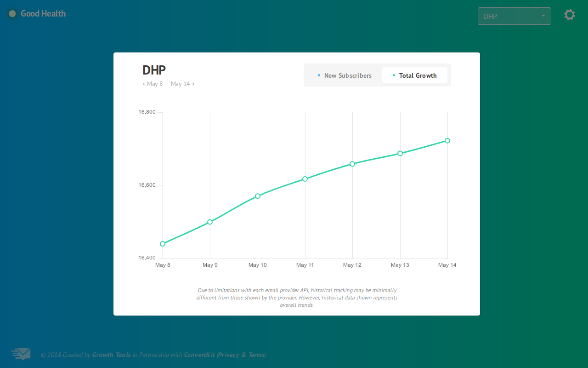Click the DHP chart title
This screenshot has width=588, height=368.
154,70
